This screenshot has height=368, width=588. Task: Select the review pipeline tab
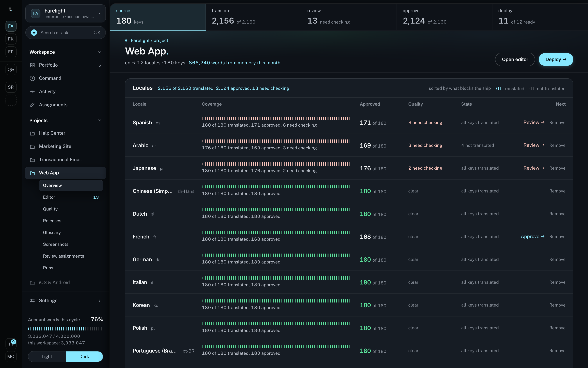click(349, 17)
